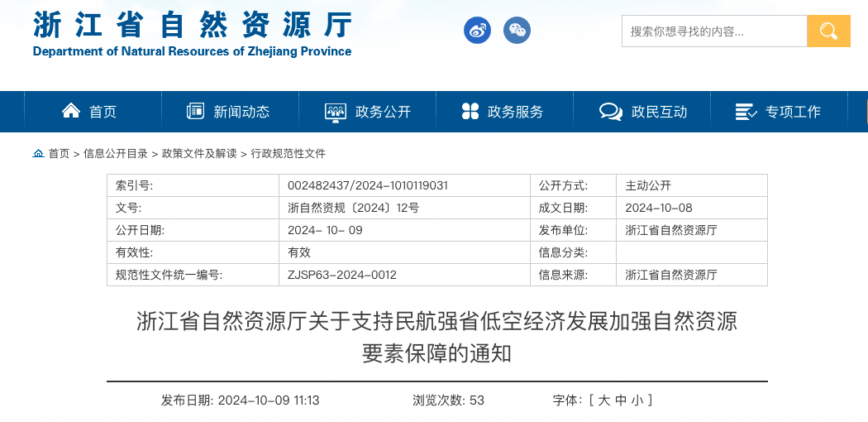Set font size to 中 (medium)

[620, 400]
